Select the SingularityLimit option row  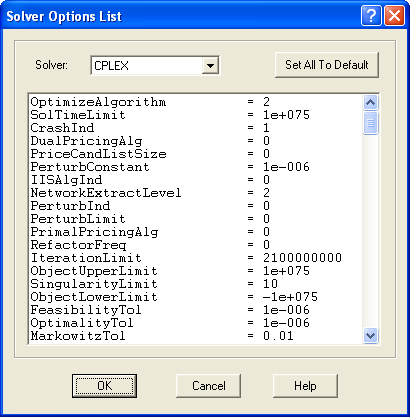point(196,284)
